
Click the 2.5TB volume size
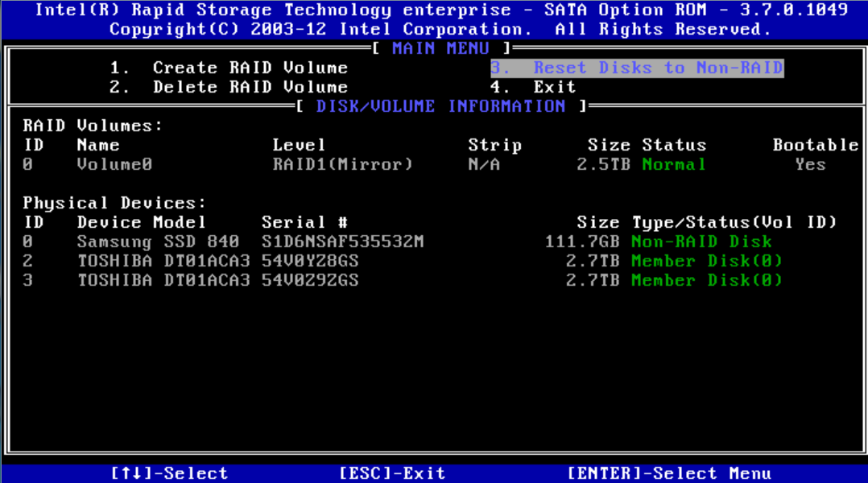[x=603, y=164]
